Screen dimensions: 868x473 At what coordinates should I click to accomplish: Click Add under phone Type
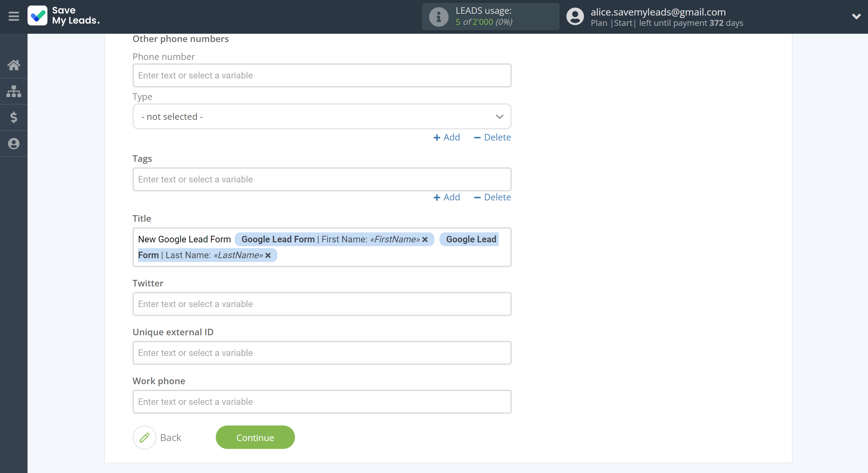coord(446,137)
